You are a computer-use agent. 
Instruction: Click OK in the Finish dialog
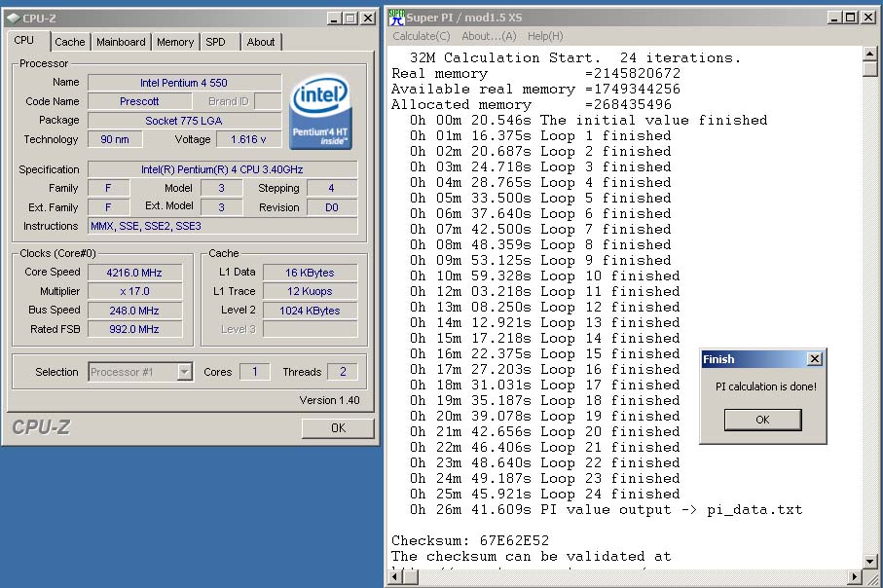[x=762, y=420]
